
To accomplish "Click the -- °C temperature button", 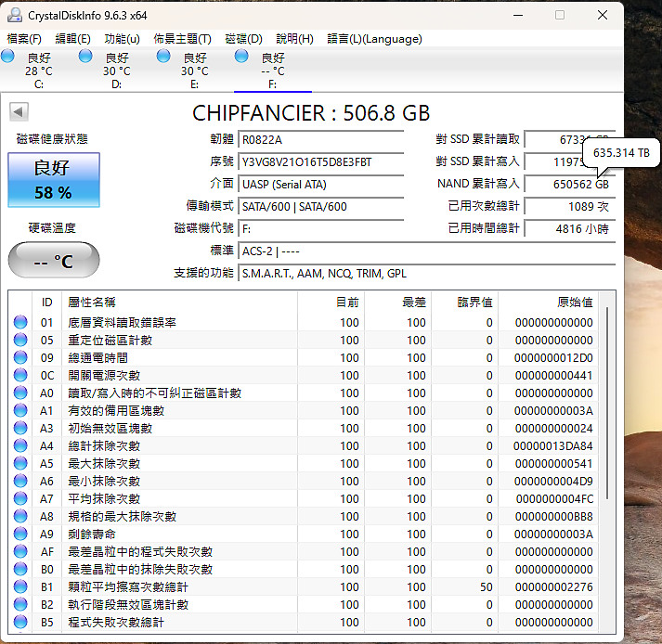I will pos(54,260).
